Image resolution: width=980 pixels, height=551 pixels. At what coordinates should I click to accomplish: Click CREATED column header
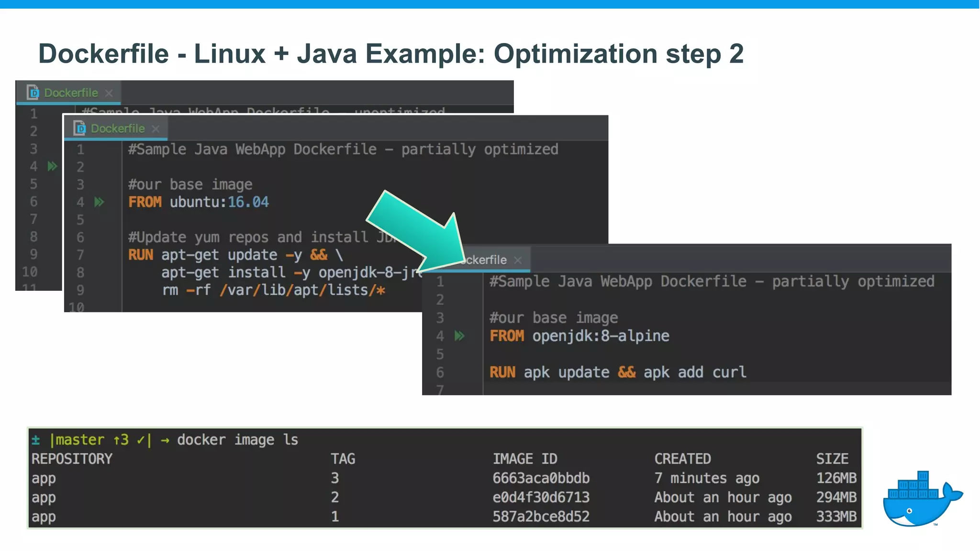click(x=683, y=459)
